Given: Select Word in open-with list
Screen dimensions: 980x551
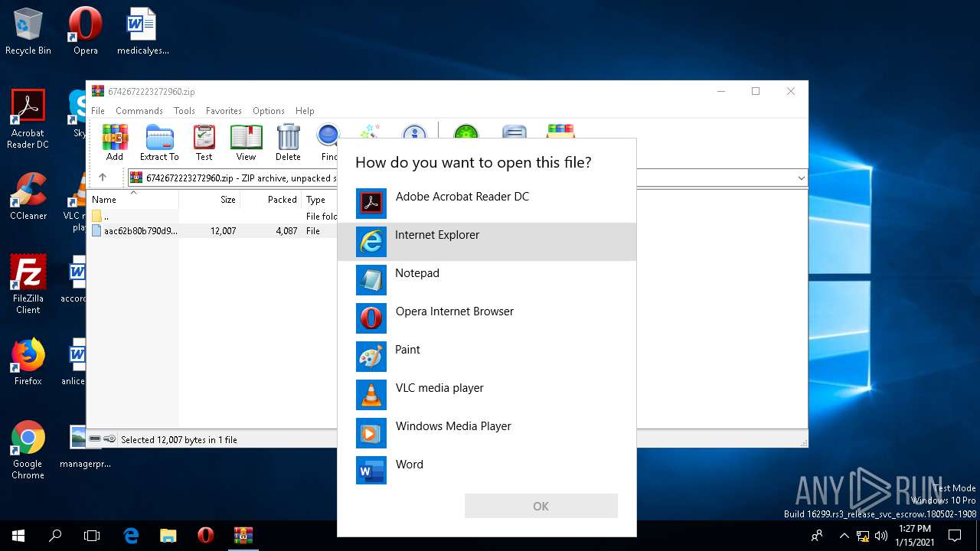Looking at the screenshot, I should [487, 471].
